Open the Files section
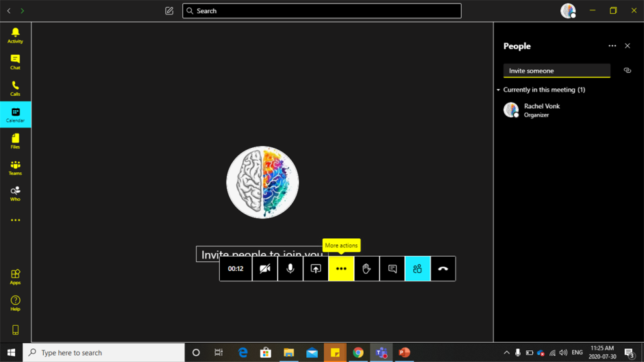644x362 pixels. (15, 141)
